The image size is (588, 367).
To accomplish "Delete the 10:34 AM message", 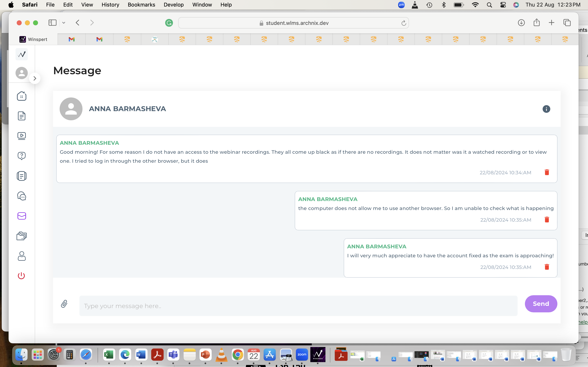I will (547, 172).
